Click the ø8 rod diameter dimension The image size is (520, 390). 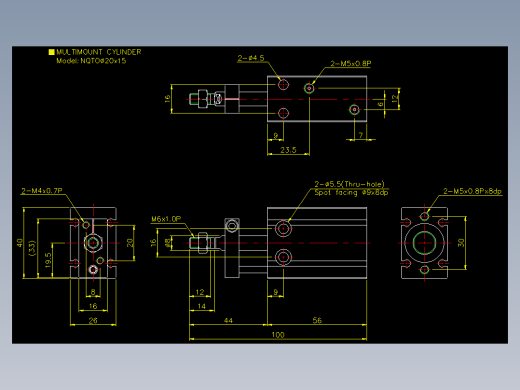168,243
